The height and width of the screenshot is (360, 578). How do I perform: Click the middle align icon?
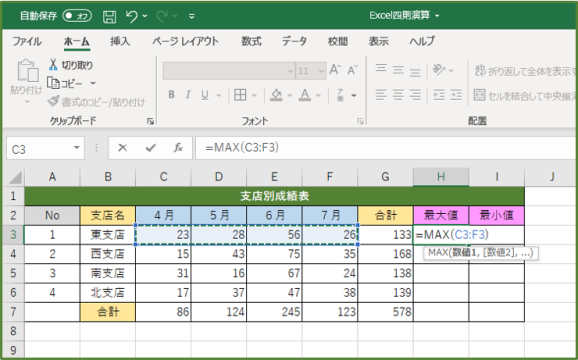[x=398, y=69]
